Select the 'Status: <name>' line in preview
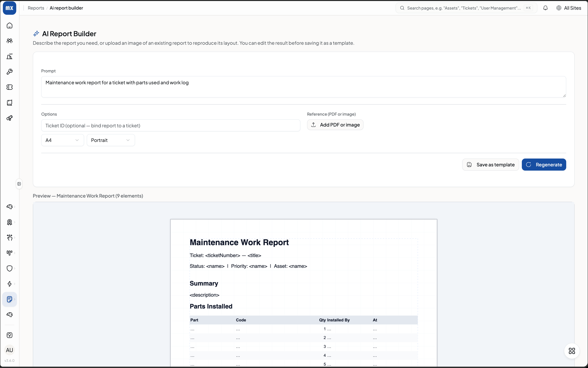 (x=207, y=266)
